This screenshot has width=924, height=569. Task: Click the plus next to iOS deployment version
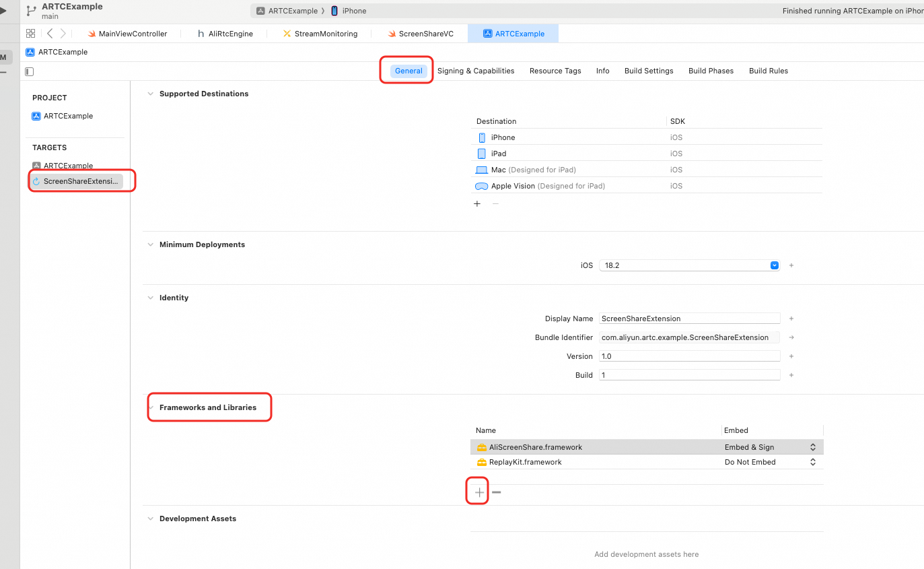pos(791,265)
